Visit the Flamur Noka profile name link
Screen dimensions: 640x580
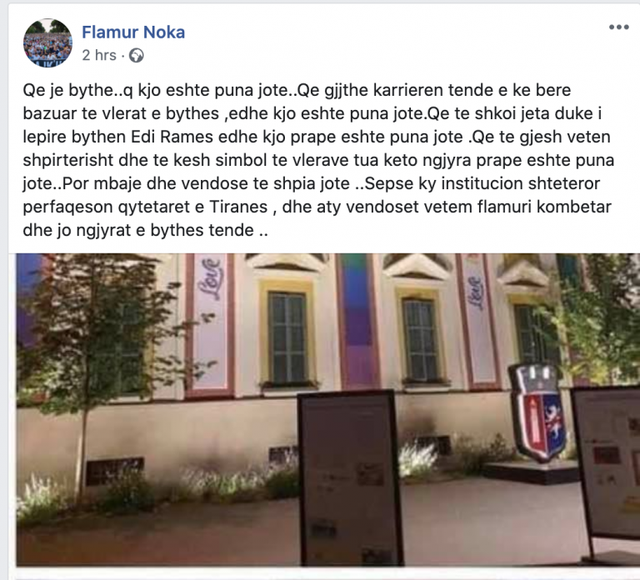pyautogui.click(x=133, y=32)
